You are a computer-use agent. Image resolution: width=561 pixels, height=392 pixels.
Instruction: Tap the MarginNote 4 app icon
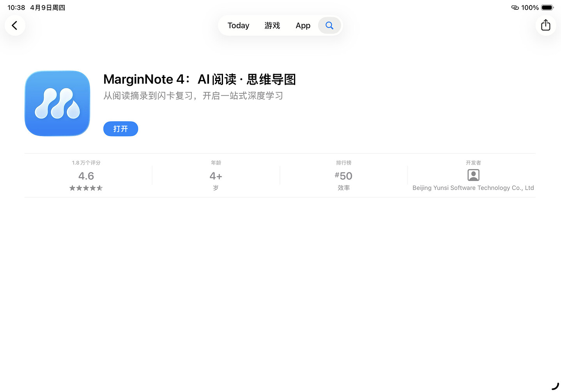(x=57, y=103)
